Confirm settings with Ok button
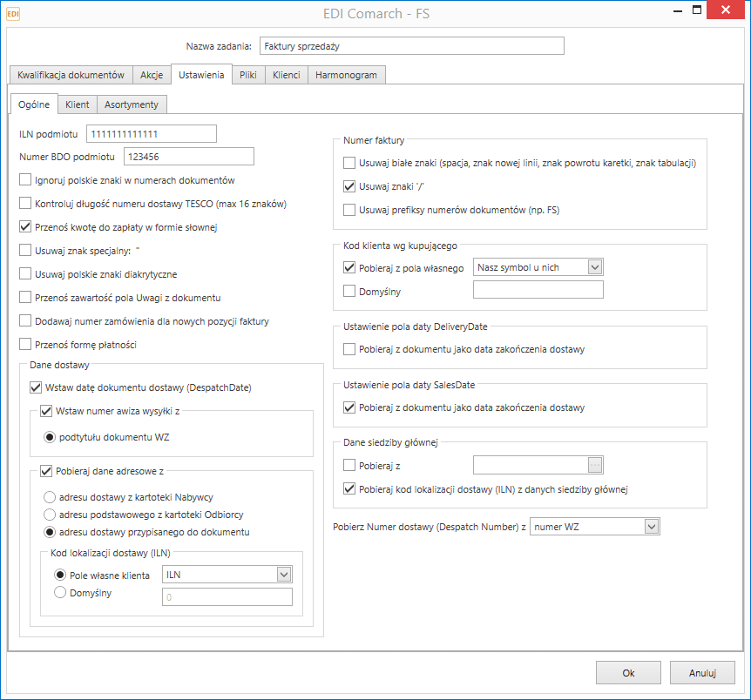This screenshot has height=700, width=751. tap(628, 673)
